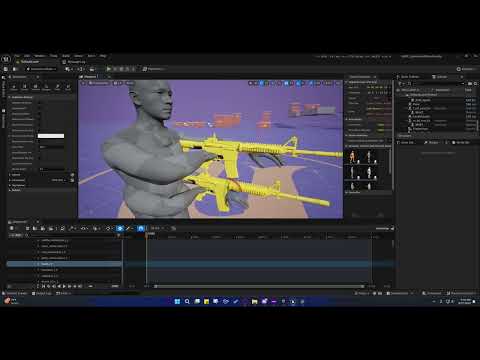Open Outliner filter icon
Image resolution: width=480 pixels, height=360 pixels.
(x=400, y=83)
